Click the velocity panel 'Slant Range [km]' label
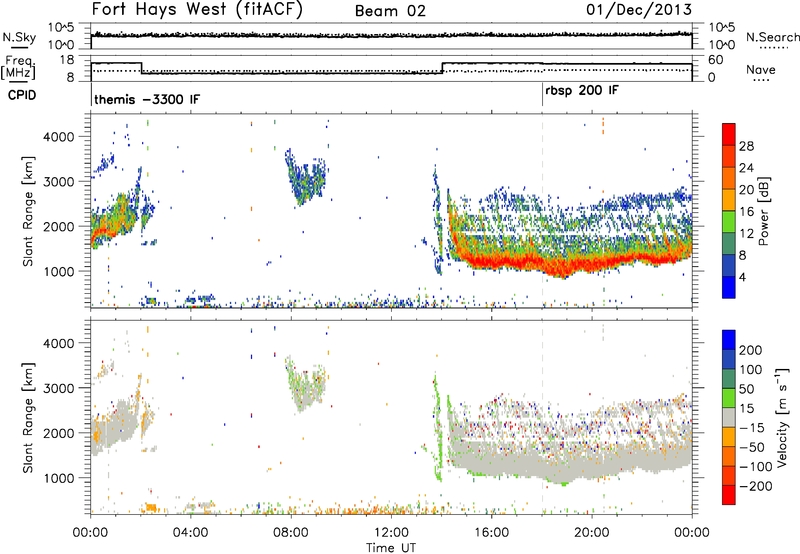The width and height of the screenshot is (800, 554). tap(28, 418)
